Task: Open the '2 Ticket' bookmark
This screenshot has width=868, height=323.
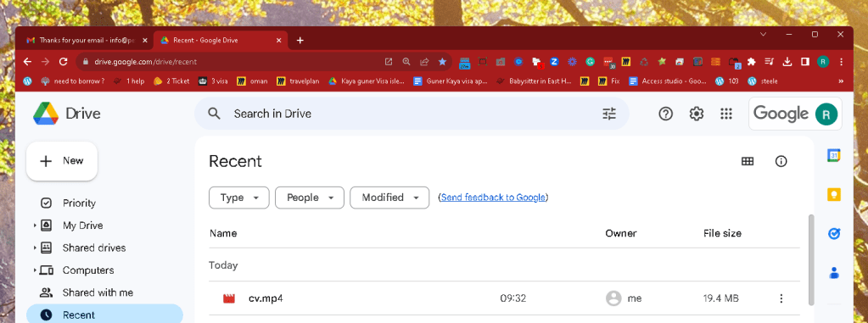Action: [171, 81]
